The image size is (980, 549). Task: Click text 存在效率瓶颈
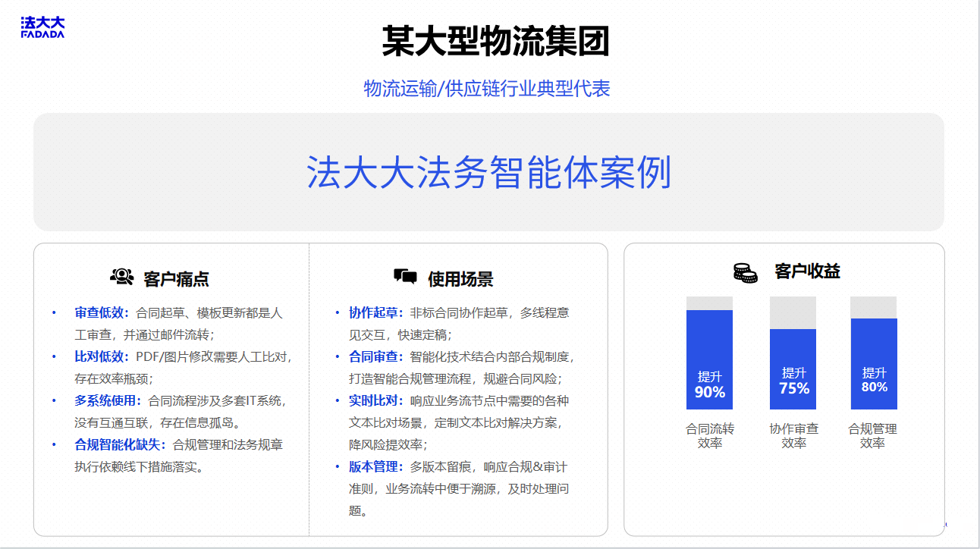click(111, 378)
